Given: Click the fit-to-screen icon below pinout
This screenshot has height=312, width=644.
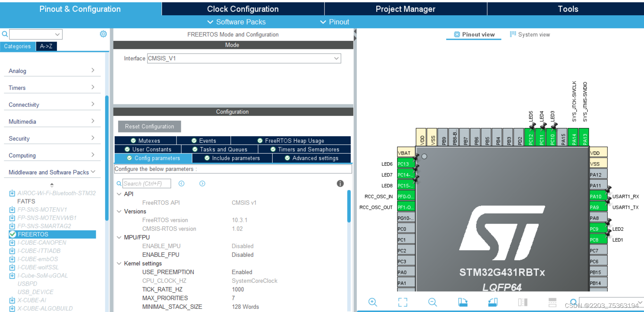Looking at the screenshot, I should pyautogui.click(x=403, y=302).
